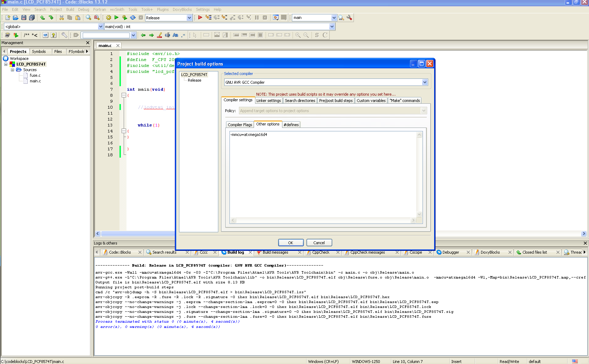
Task: Open the Selected compiler dropdown
Action: click(425, 82)
